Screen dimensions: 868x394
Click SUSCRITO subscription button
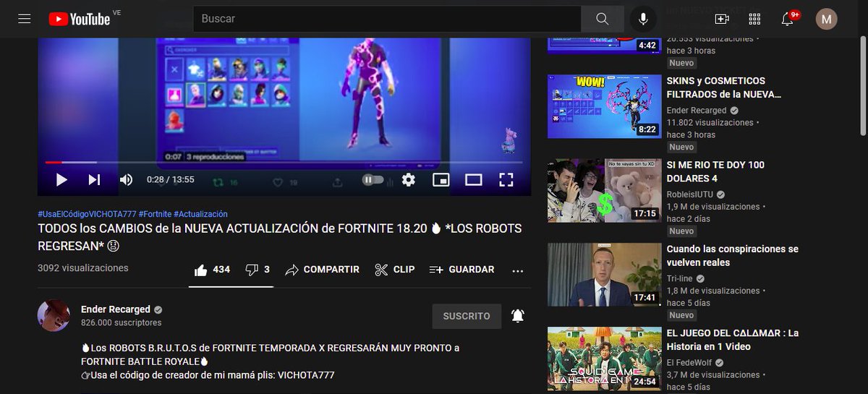(467, 316)
